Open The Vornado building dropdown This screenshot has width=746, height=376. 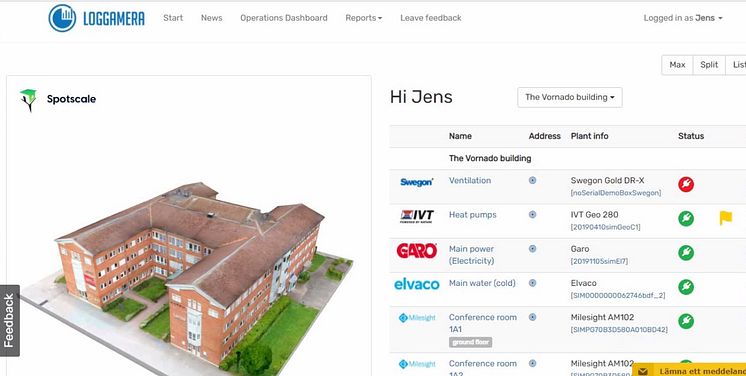(x=569, y=97)
